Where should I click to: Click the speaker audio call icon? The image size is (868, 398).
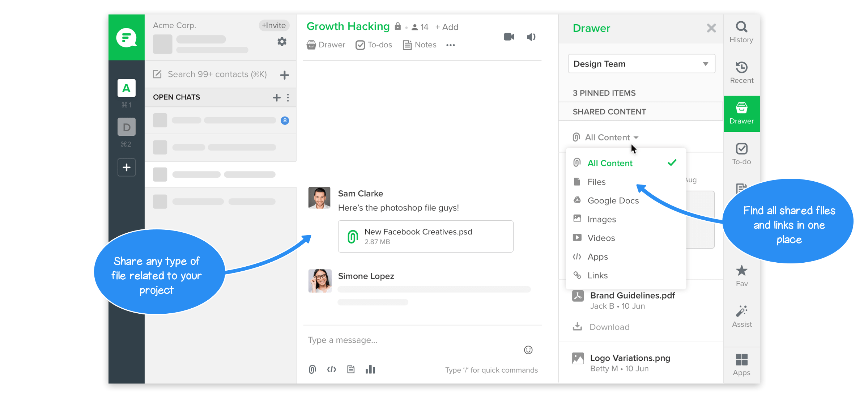(531, 37)
